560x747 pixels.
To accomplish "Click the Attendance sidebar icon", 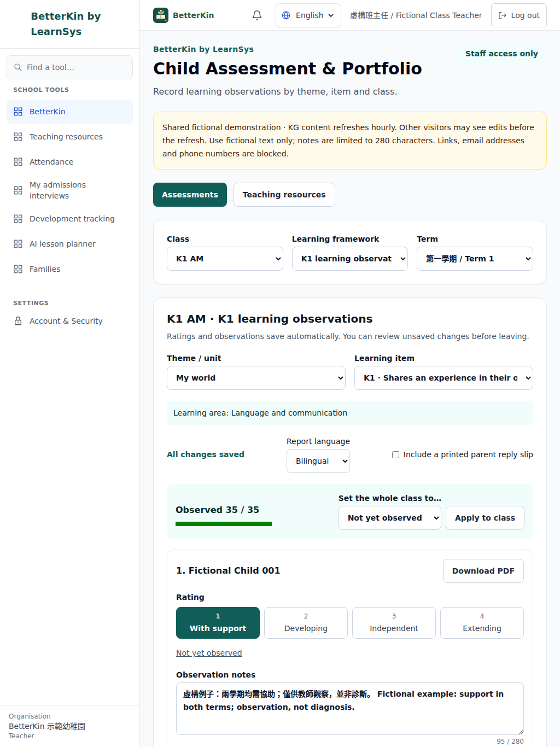I will click(x=18, y=162).
